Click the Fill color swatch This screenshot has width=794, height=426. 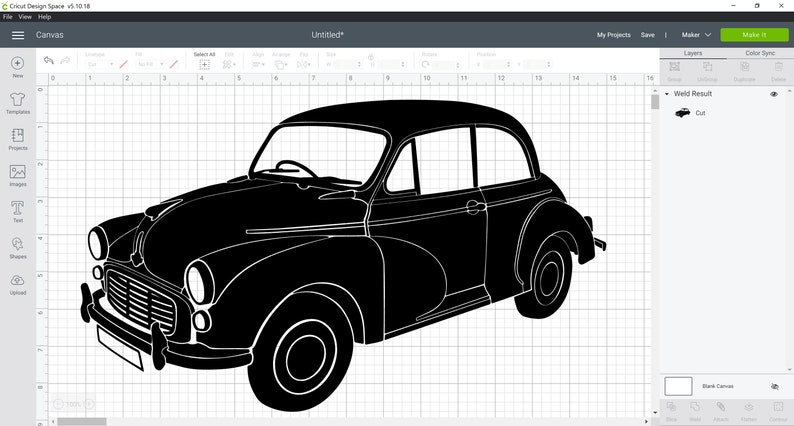tap(174, 64)
